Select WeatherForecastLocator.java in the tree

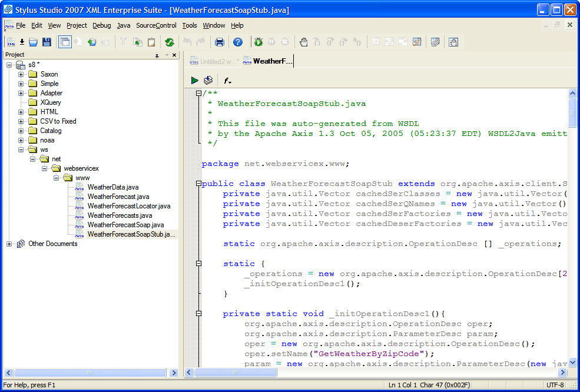click(129, 206)
